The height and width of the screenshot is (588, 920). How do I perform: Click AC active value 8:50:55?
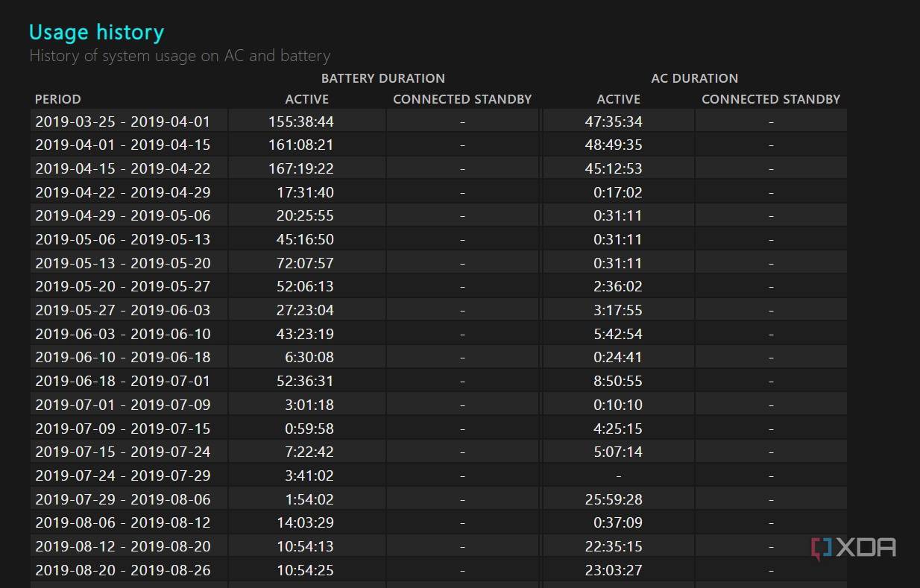[618, 381]
